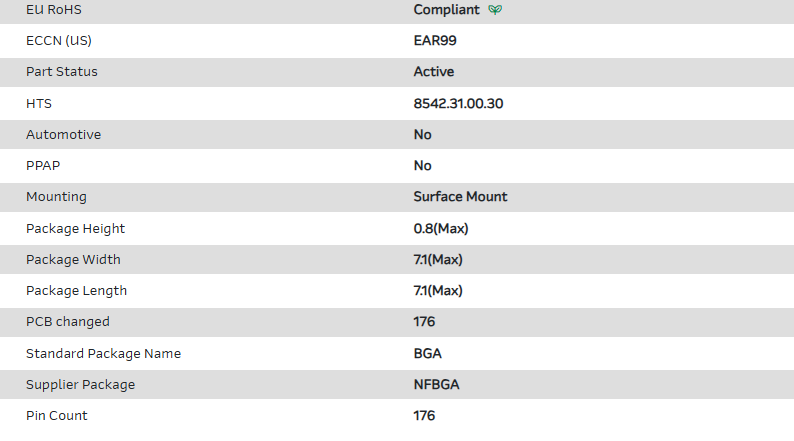Click the Active part status value
This screenshot has width=794, height=441.
tap(434, 72)
